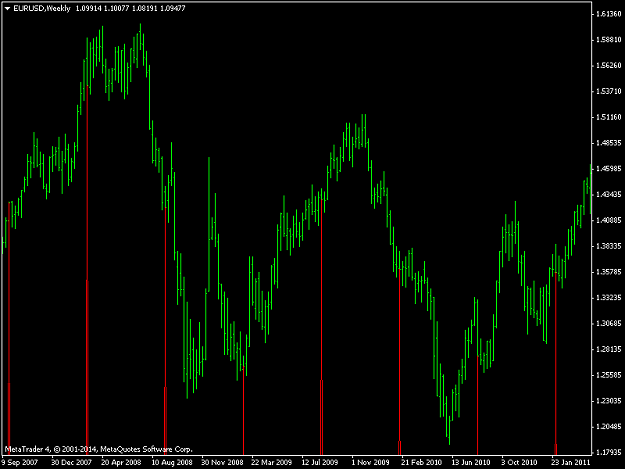
Task: Click the 1.17935 price level label
Action: click(609, 453)
